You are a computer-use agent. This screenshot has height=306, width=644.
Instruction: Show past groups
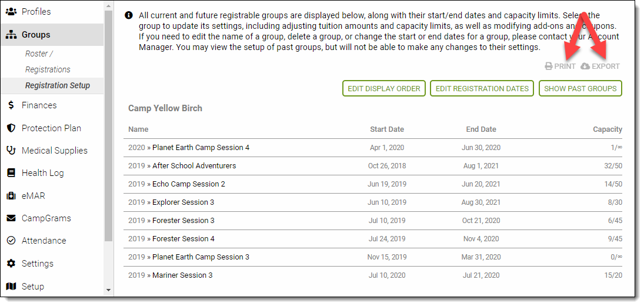(580, 89)
